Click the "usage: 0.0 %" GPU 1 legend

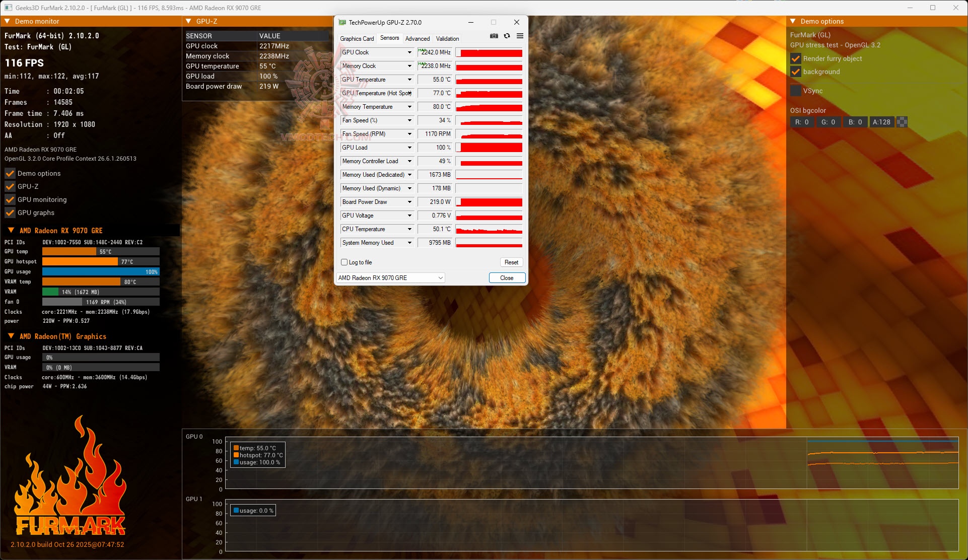click(x=253, y=511)
